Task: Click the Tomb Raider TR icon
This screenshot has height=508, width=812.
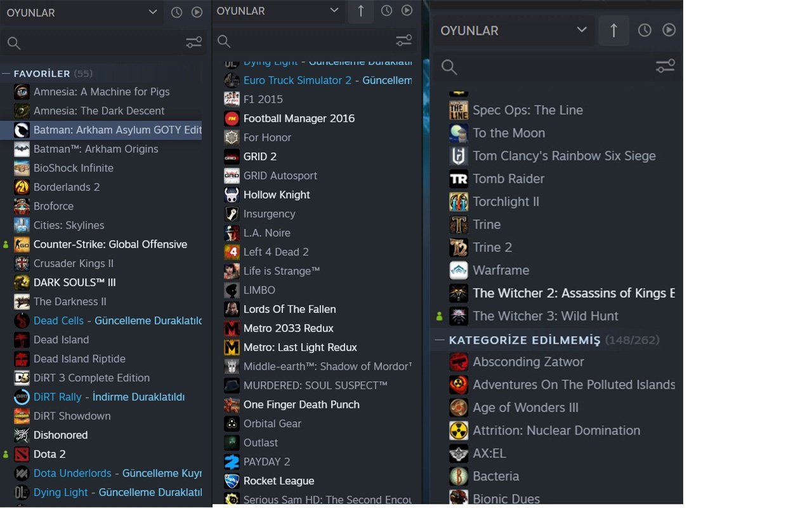Action: coord(459,179)
